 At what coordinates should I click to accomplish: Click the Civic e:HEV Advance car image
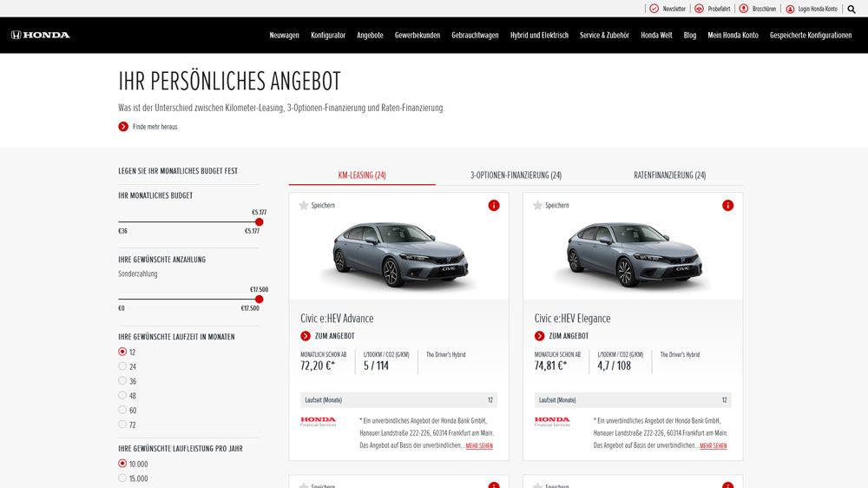coord(399,254)
